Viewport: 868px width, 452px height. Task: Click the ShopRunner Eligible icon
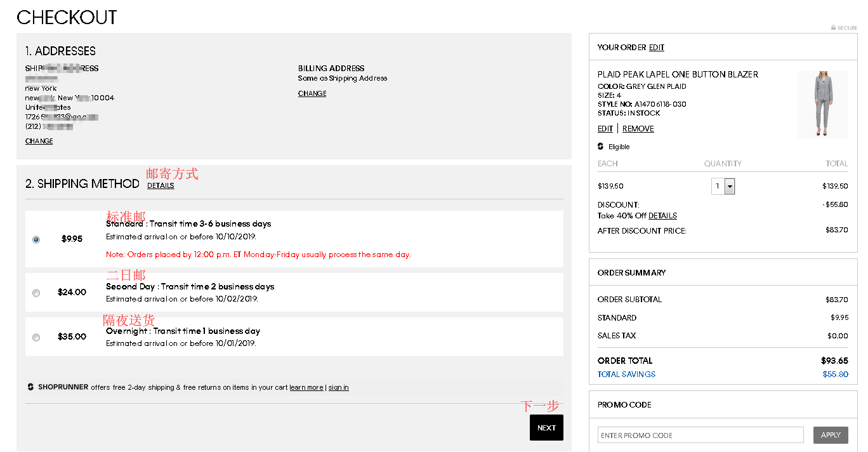tap(601, 147)
